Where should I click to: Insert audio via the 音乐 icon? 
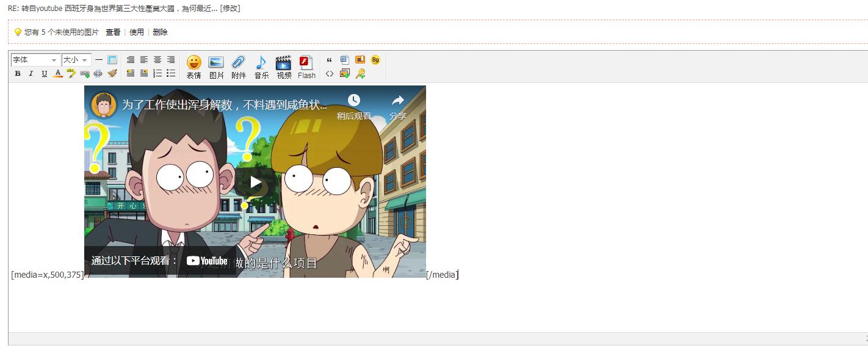(x=261, y=67)
